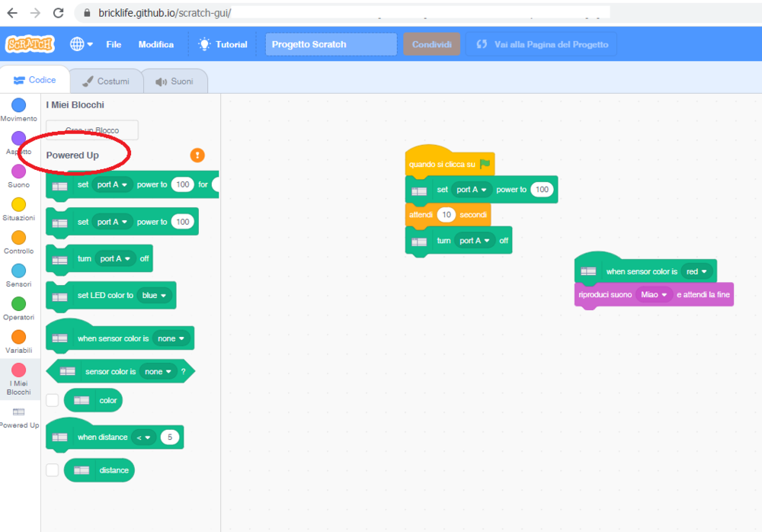The image size is (762, 532).
Task: Open the Modifica menu
Action: coord(156,44)
